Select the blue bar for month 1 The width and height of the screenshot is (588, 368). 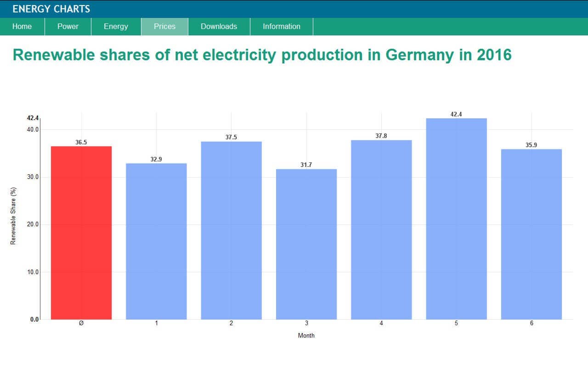(156, 241)
